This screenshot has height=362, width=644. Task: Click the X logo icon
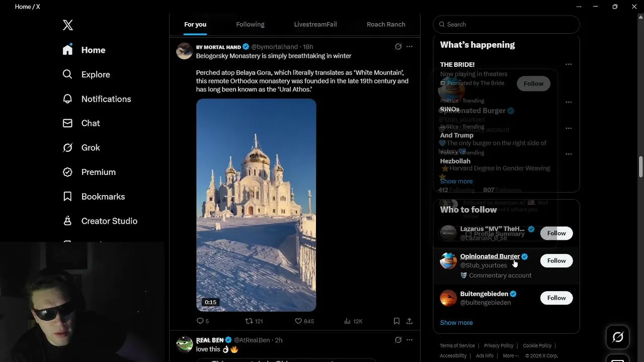coord(68,25)
